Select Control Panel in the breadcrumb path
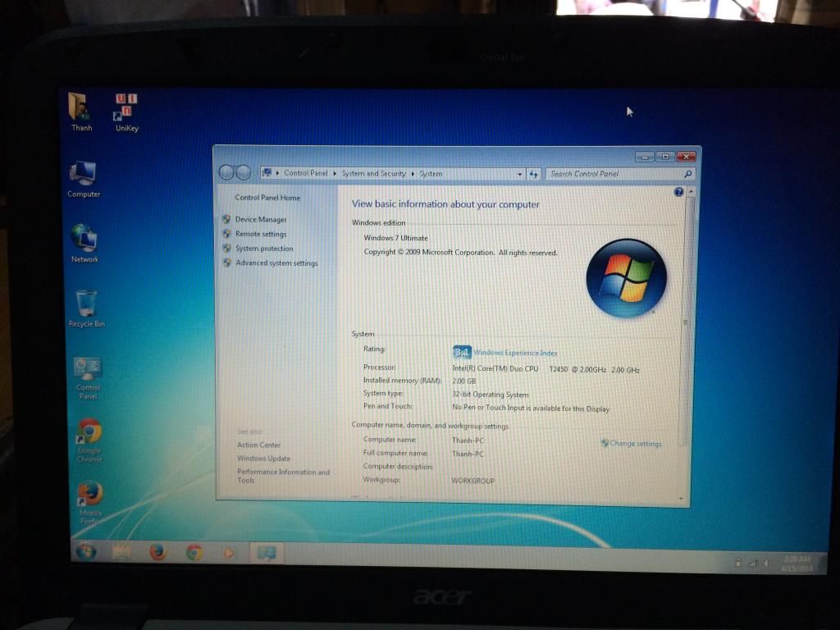 (305, 173)
